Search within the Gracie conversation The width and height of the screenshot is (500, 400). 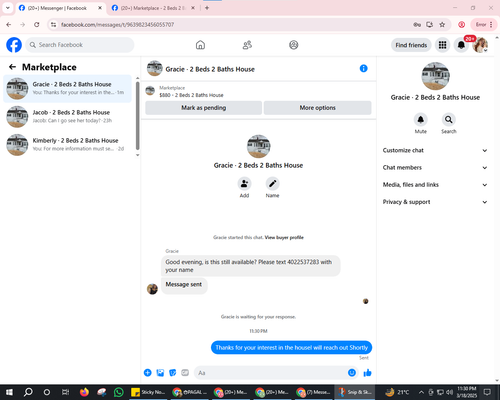click(x=449, y=119)
